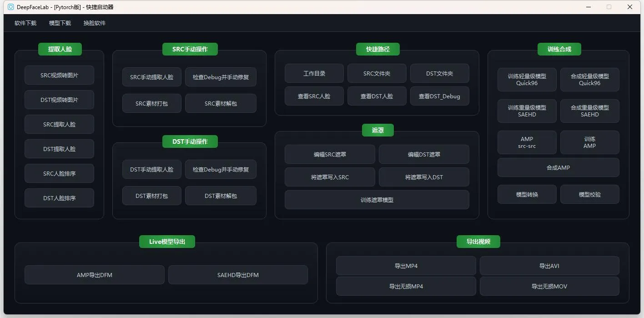Click the DeepFaceLab logo icon in title bar
The width and height of the screenshot is (644, 318).
pyautogui.click(x=10, y=7)
